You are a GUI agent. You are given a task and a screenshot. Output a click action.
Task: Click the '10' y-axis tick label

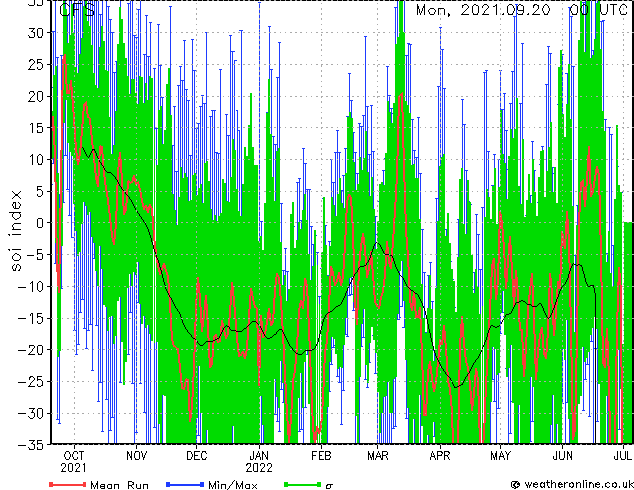click(x=36, y=160)
